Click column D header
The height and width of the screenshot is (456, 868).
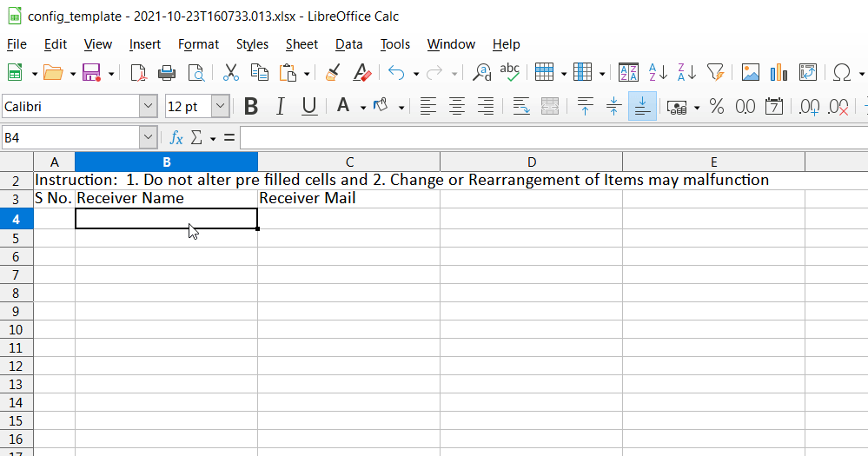[x=531, y=162]
